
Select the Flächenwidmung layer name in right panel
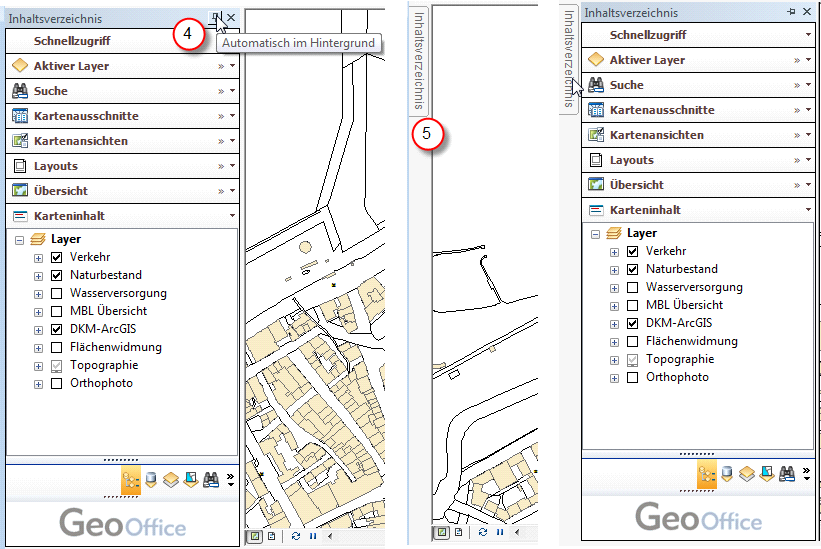tap(691, 342)
